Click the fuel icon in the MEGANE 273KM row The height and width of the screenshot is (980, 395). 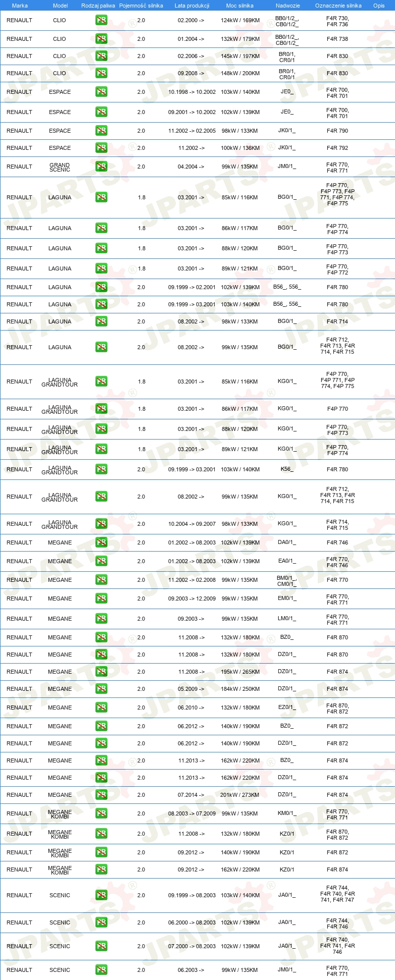coord(101,795)
